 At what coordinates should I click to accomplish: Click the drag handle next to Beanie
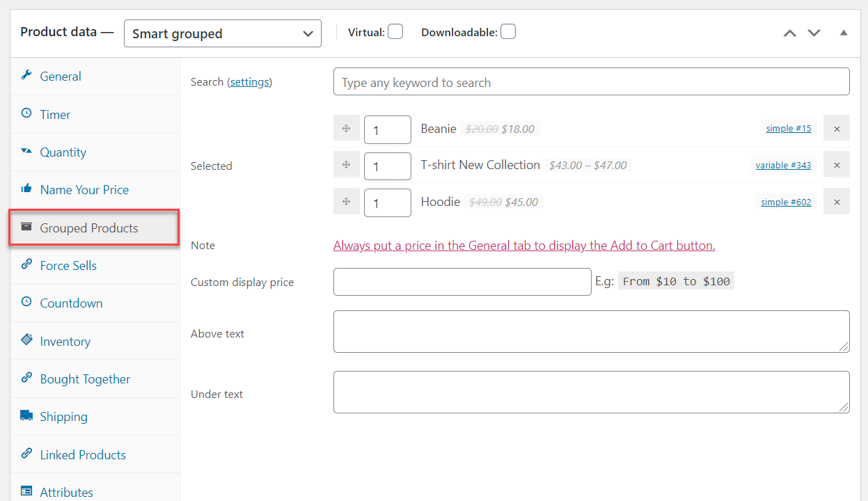coord(346,128)
